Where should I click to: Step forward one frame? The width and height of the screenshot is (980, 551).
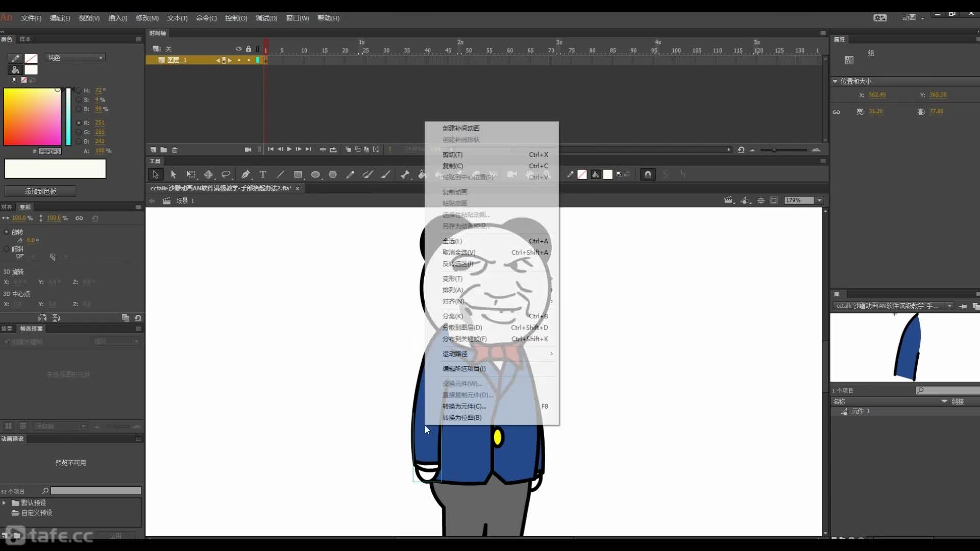(299, 149)
